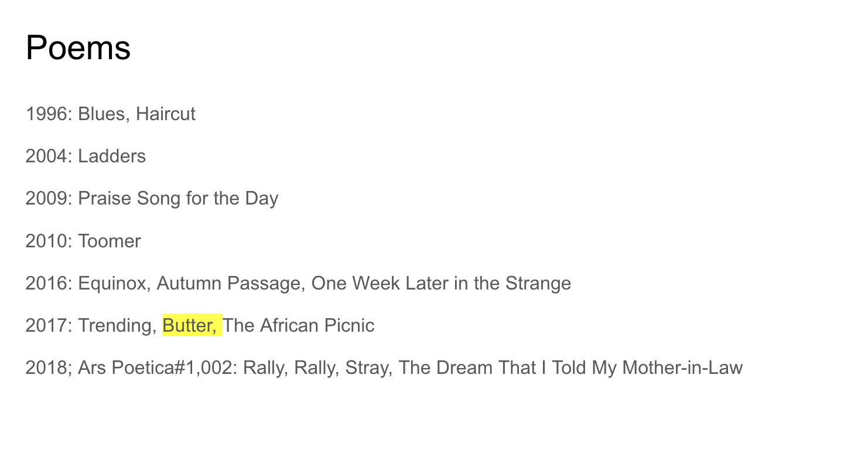Select the poem title Blues

click(x=101, y=114)
